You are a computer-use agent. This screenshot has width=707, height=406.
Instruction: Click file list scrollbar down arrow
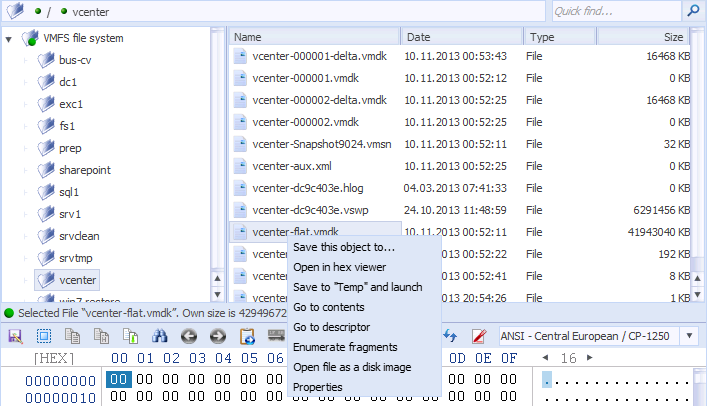click(698, 295)
